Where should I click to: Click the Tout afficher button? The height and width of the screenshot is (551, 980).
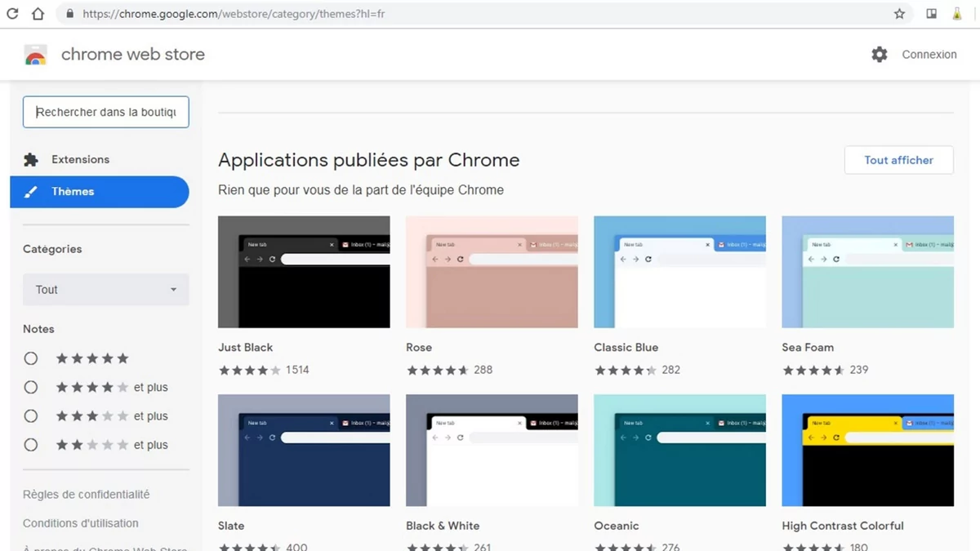[899, 160]
